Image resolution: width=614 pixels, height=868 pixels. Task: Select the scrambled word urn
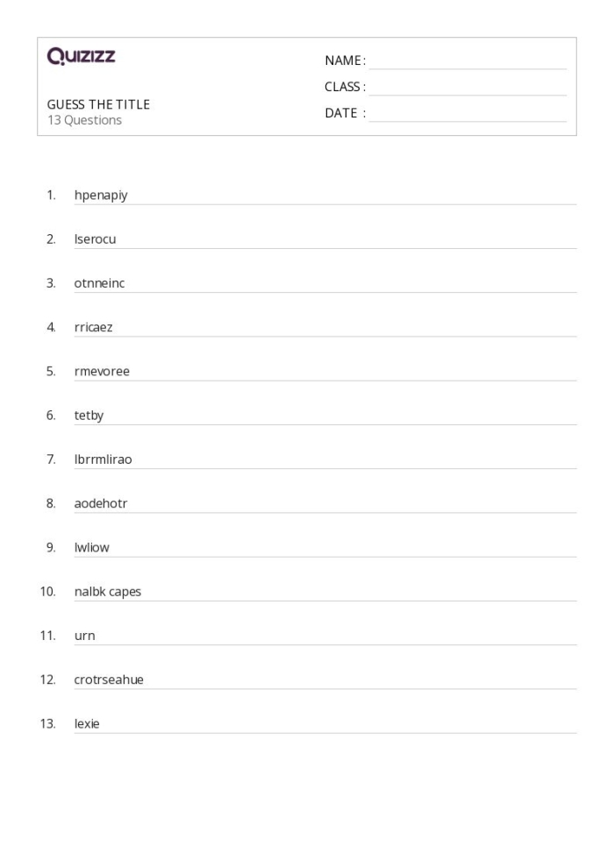tap(85, 636)
